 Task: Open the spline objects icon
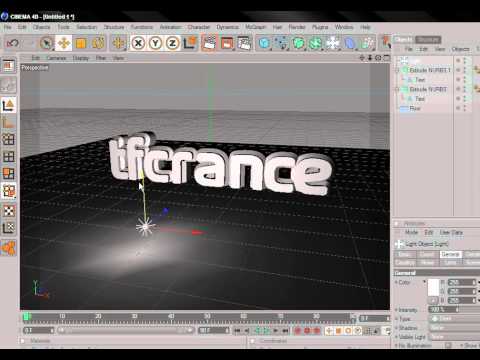(282, 43)
